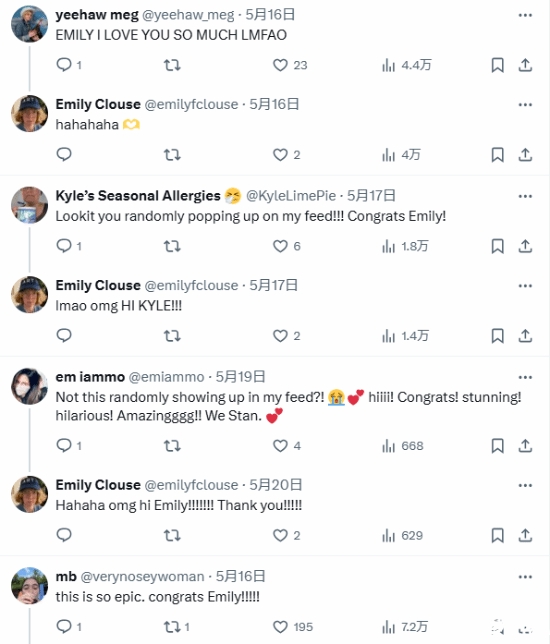Share em iammo's tweet

pos(525,446)
